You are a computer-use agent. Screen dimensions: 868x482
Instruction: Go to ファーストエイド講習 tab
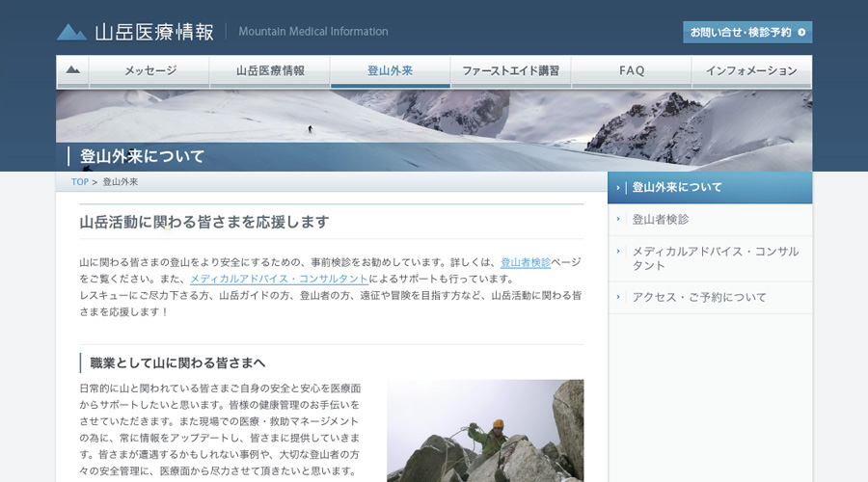pos(510,70)
